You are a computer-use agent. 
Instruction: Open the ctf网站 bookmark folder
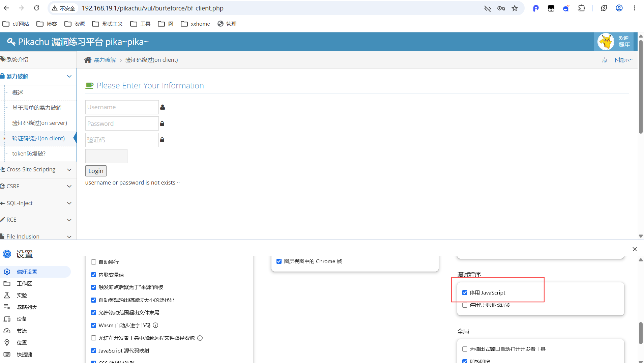pos(16,24)
